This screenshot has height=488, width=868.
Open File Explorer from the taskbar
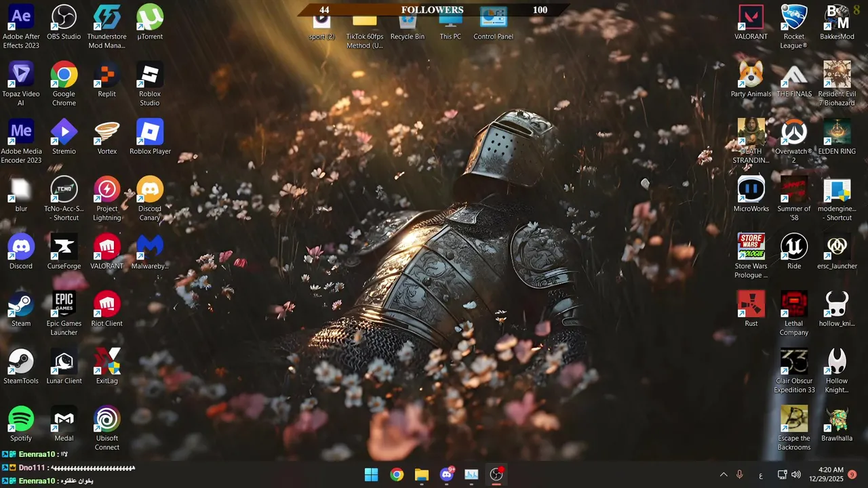coord(422,474)
